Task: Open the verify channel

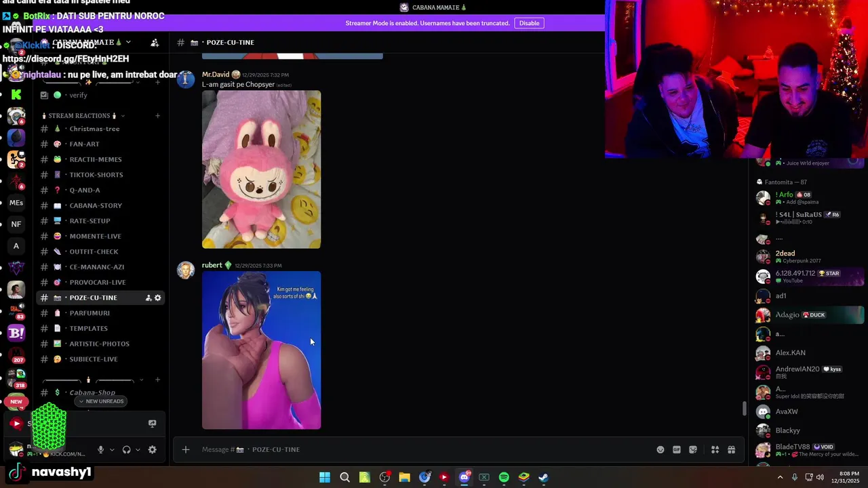Action: click(x=102, y=95)
